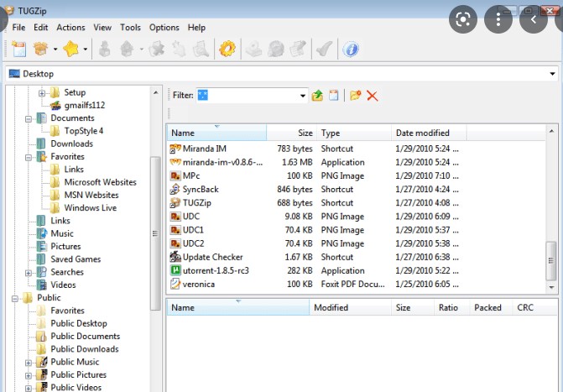Click the Open Archive box icon
Viewport: 563px width, 392px height.
(x=40, y=49)
